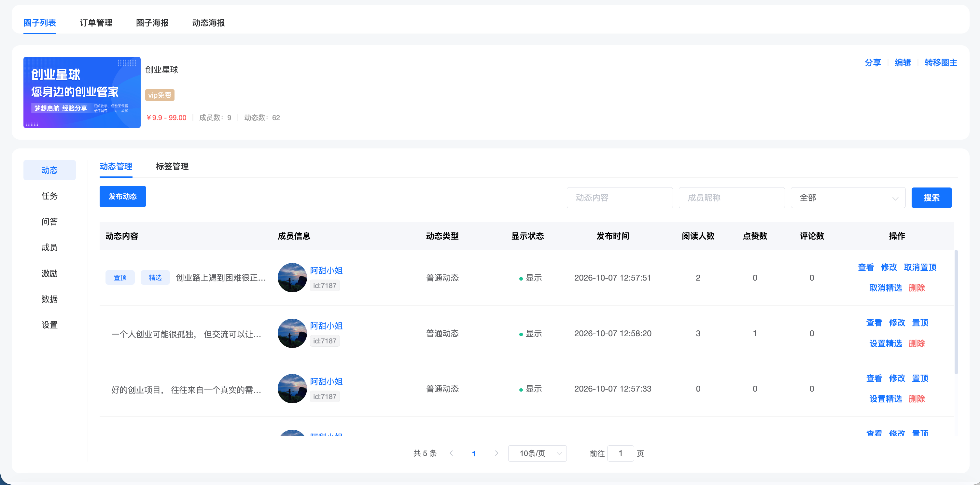Click 修改 for the 12:57:51 post
This screenshot has height=485, width=980.
click(889, 268)
